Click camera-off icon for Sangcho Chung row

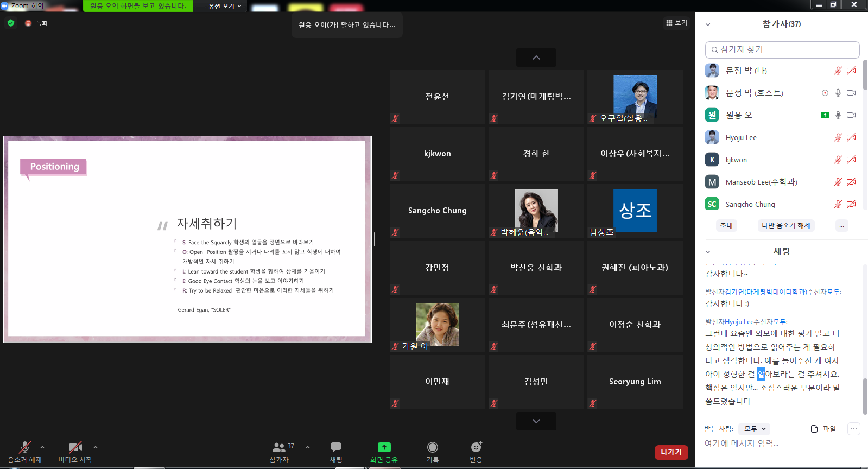tap(851, 204)
